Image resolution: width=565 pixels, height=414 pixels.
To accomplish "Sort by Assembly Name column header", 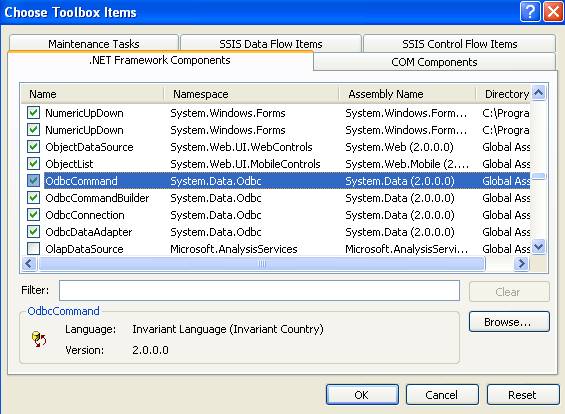I will (407, 94).
